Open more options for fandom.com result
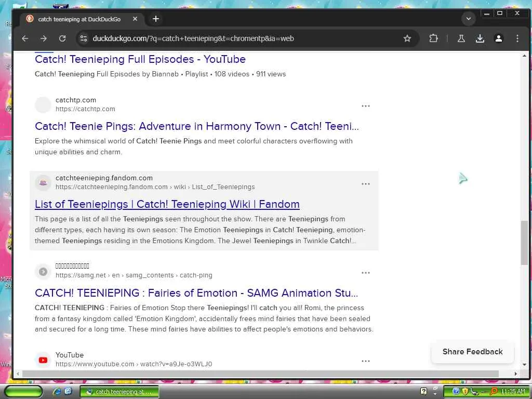Screen dimensions: 532x399 tap(365, 184)
